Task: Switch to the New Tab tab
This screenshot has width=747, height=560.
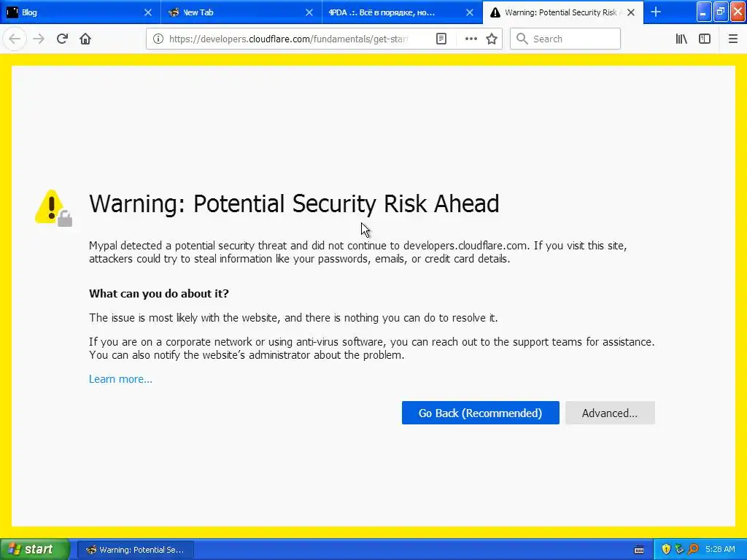Action: (241, 12)
